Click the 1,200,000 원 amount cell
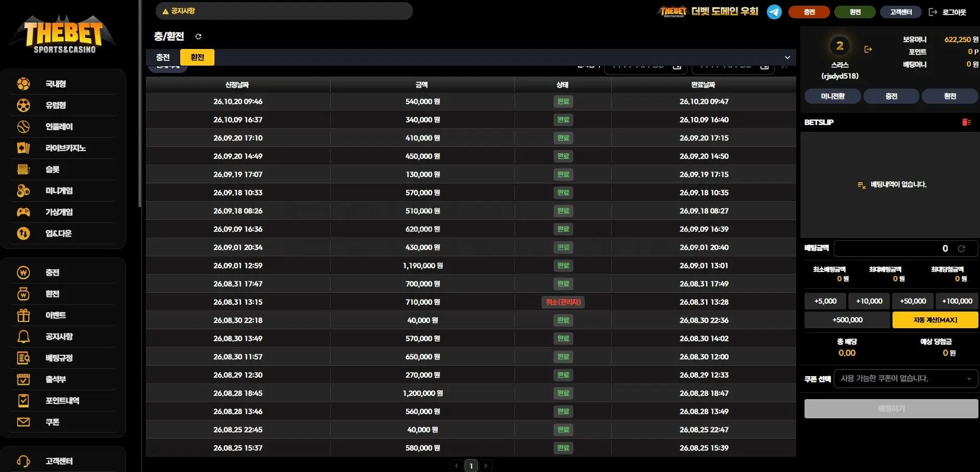This screenshot has width=980, height=472. [x=422, y=393]
